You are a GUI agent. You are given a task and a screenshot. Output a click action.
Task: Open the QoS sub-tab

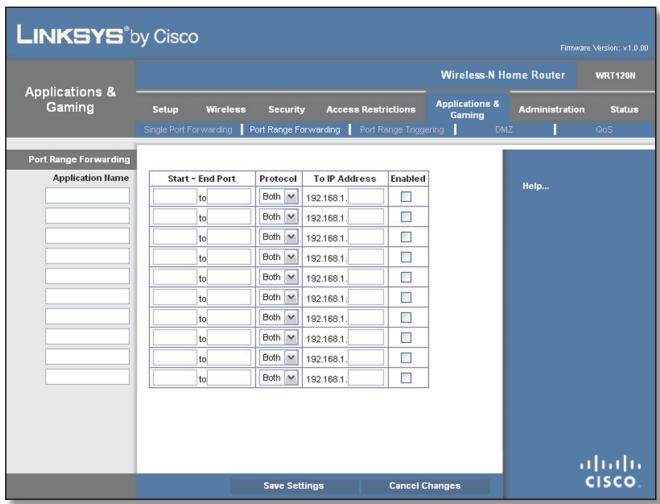tap(604, 130)
